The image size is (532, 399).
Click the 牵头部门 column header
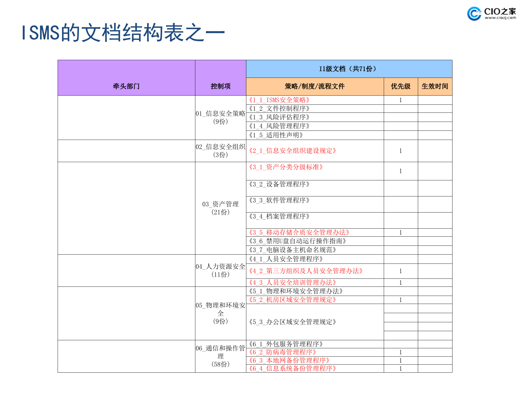click(x=126, y=86)
